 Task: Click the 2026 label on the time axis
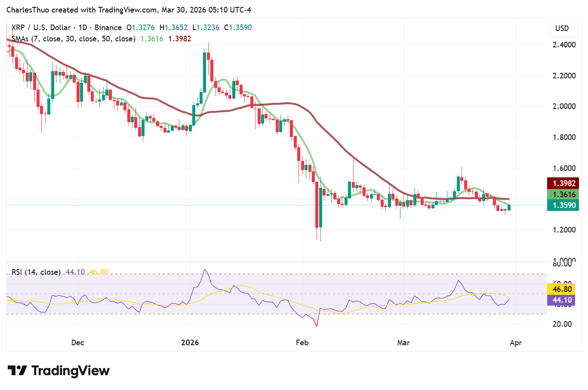190,343
